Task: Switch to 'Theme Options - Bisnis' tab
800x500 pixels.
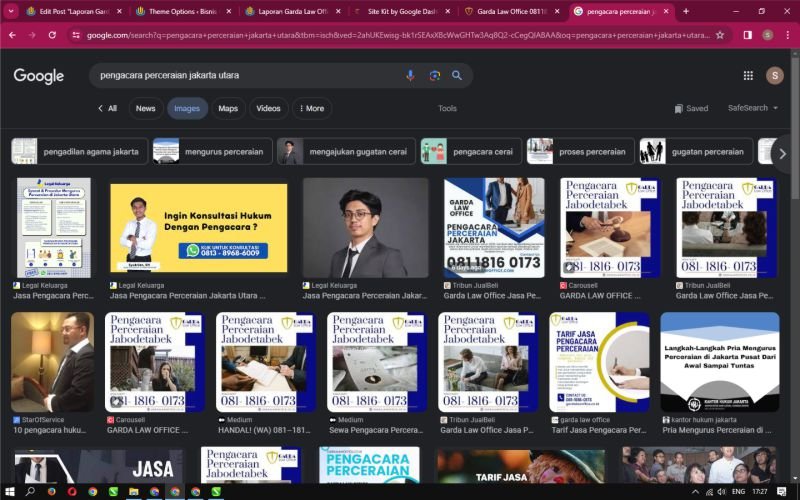Action: pos(184,11)
